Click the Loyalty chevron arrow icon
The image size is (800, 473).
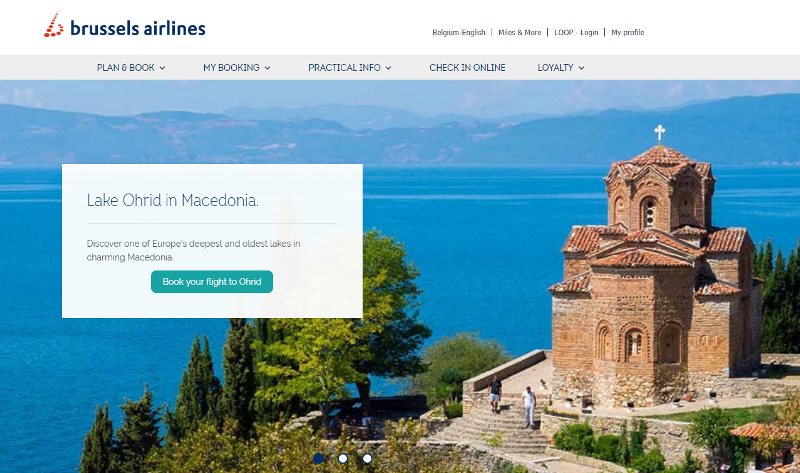(581, 68)
